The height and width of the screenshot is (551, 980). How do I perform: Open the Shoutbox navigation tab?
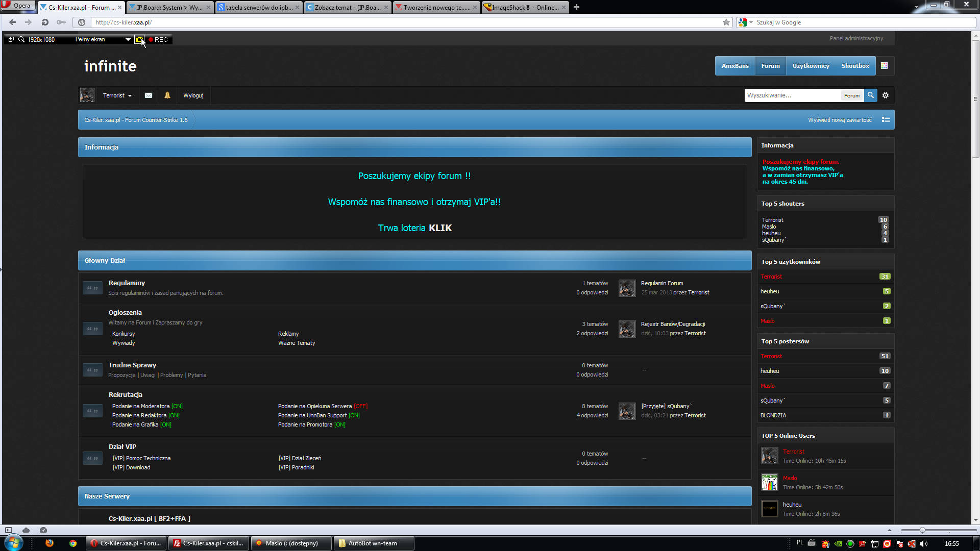(855, 66)
